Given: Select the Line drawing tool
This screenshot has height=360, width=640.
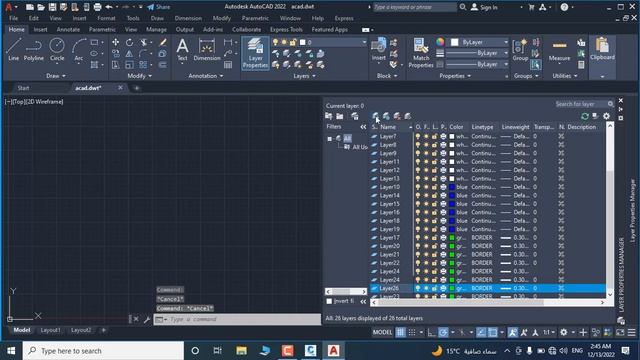Looking at the screenshot, I should [13, 49].
